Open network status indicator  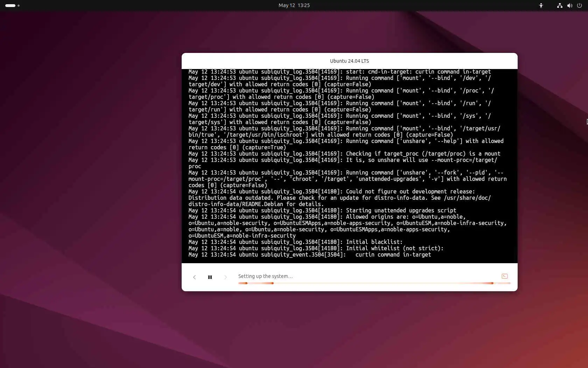click(x=560, y=5)
